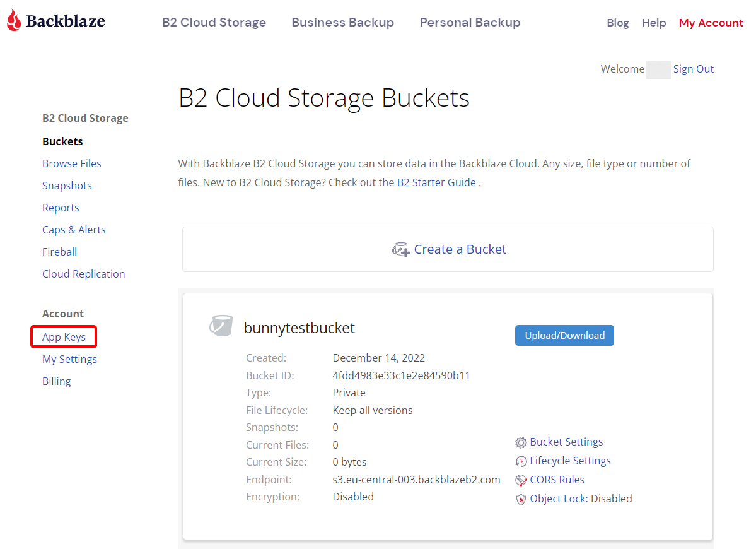The width and height of the screenshot is (756, 549).
Task: Click the Object Lock shield icon
Action: 521,499
